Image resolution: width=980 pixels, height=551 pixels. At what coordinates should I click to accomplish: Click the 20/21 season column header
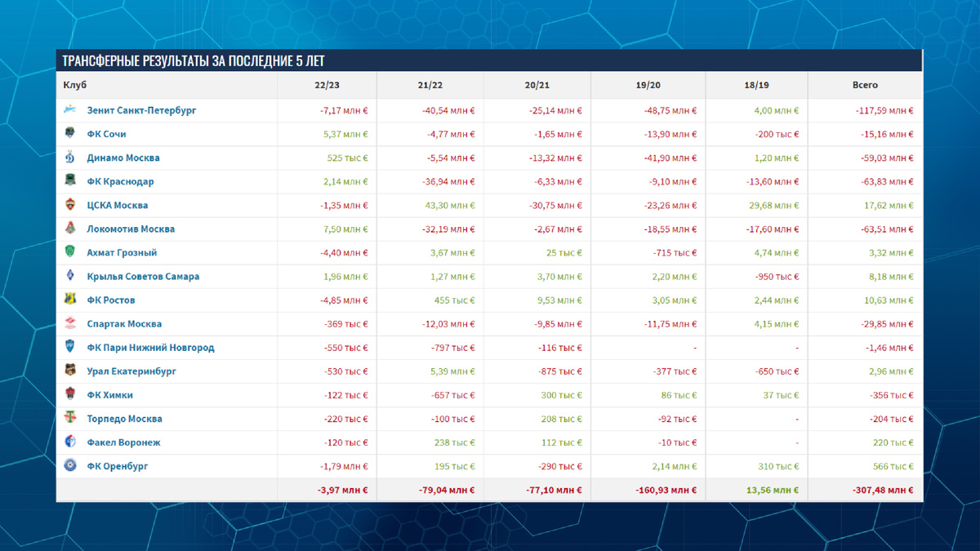(x=537, y=85)
